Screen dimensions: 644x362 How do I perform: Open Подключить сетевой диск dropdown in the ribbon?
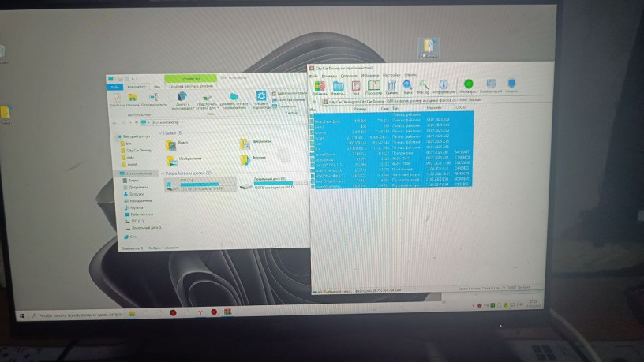tap(207, 102)
